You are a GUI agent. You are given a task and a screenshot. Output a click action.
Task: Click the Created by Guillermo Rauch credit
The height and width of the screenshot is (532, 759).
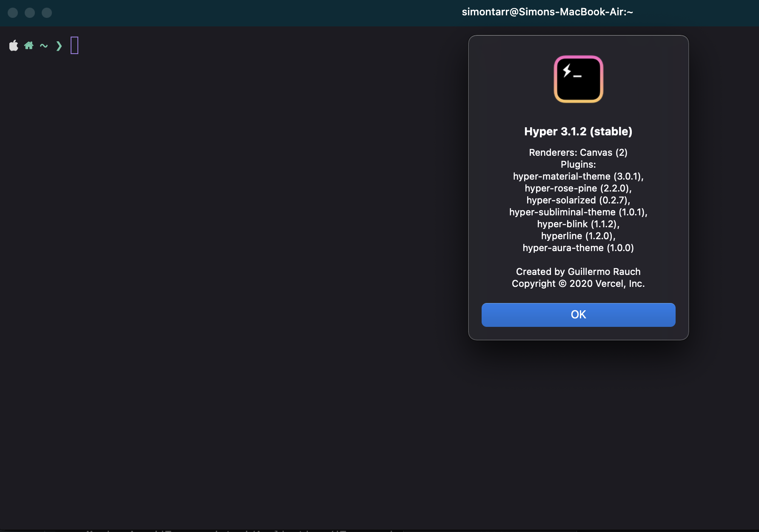pyautogui.click(x=577, y=272)
